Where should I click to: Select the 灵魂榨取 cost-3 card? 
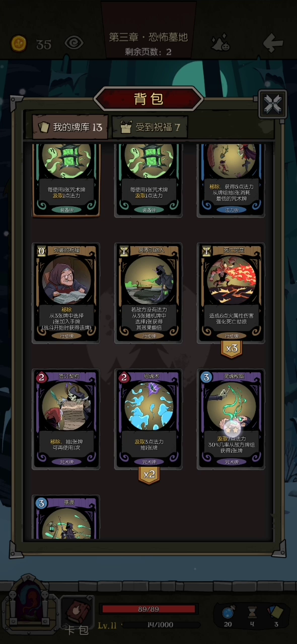click(x=231, y=419)
